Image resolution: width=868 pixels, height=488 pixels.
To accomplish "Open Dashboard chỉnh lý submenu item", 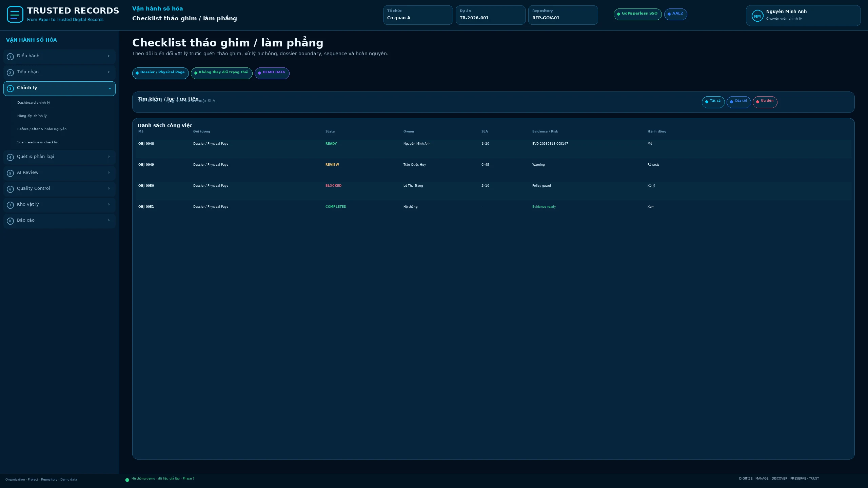I will pos(34,102).
